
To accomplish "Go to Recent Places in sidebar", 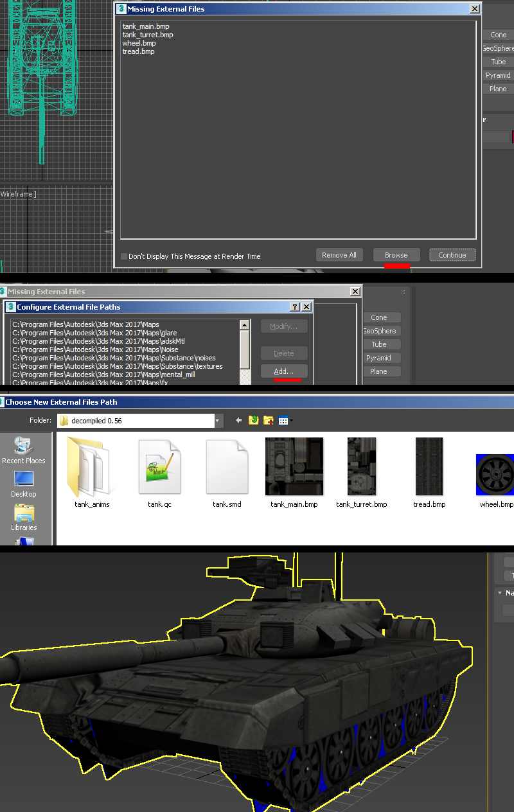I will 24,450.
